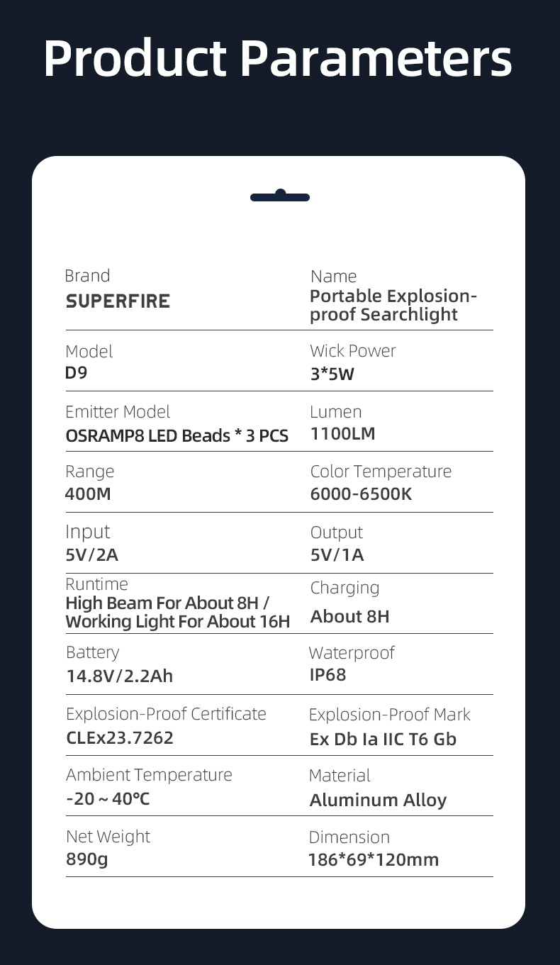This screenshot has height=965, width=560.
Task: Select the 5V/2A input value
Action: pos(92,554)
